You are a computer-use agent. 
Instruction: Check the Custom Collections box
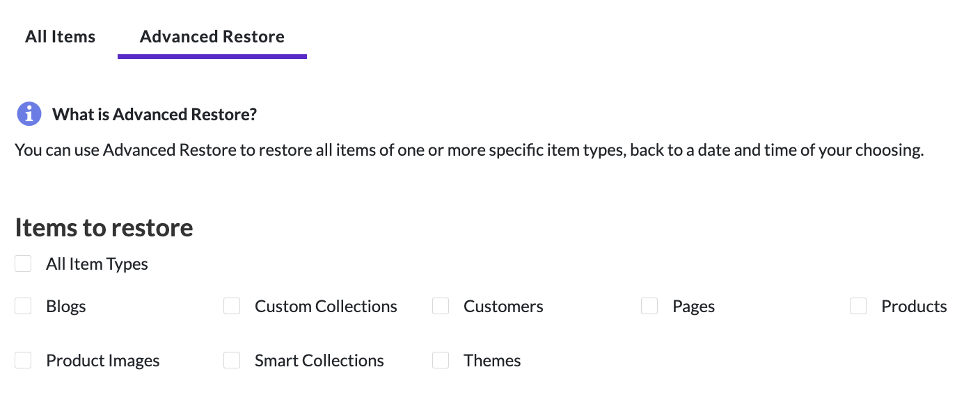click(232, 306)
